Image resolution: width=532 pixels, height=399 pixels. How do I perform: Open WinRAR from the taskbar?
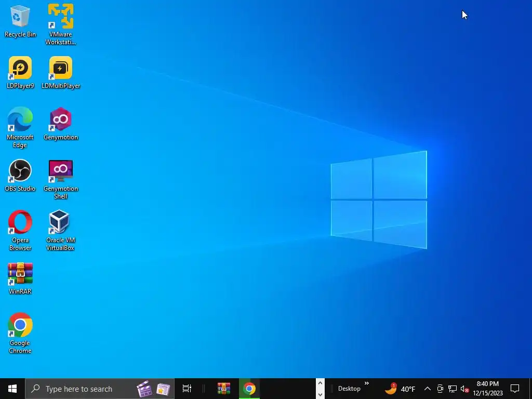tap(223, 389)
